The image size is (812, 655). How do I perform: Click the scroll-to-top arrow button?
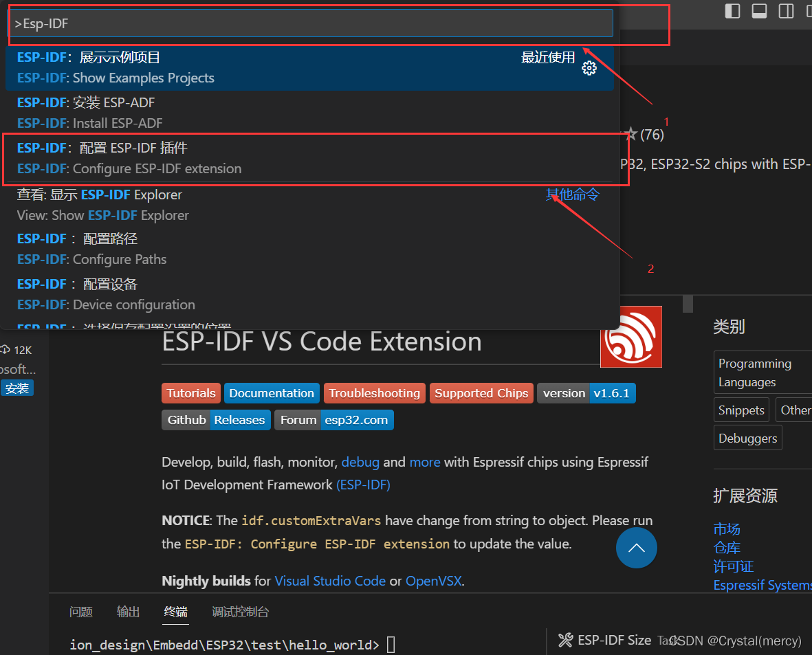click(637, 548)
